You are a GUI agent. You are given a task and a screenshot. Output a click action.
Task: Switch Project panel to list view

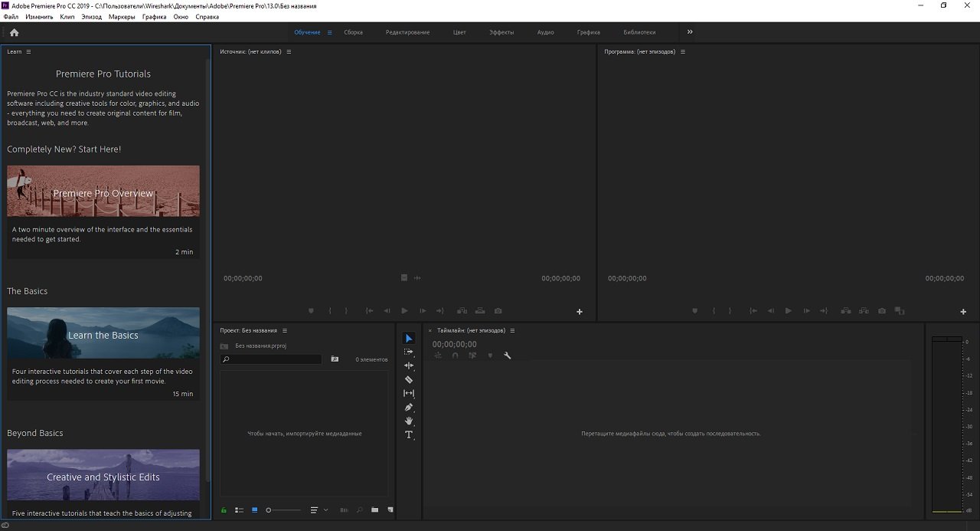(x=239, y=510)
